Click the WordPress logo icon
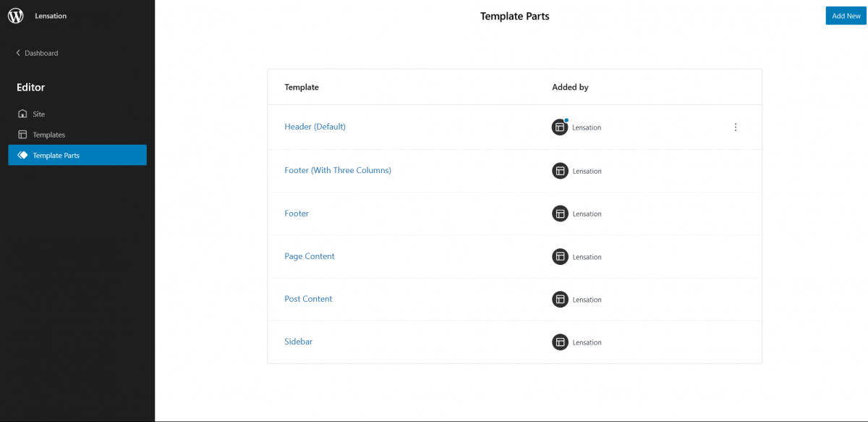868x422 pixels. [x=16, y=16]
